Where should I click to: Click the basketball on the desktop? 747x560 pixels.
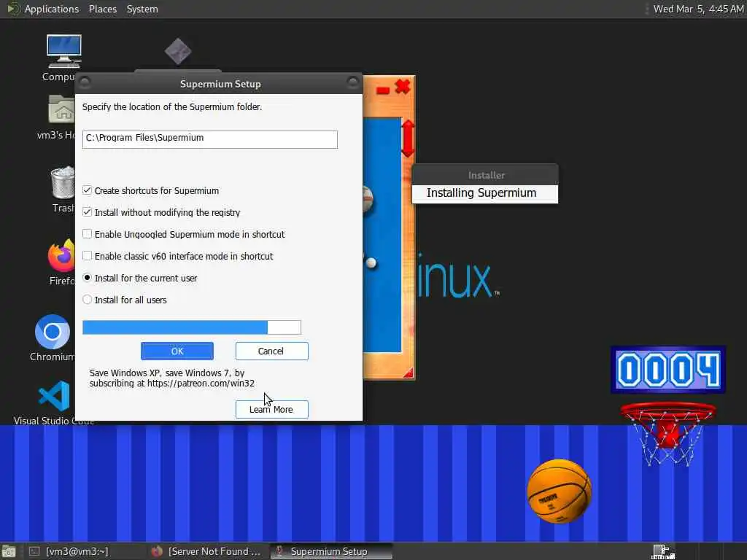[x=560, y=491]
